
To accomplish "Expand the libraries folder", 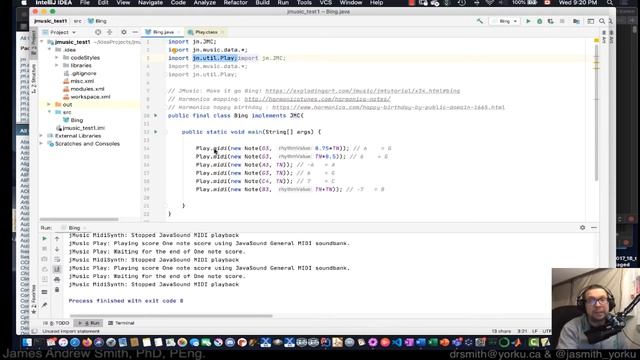I will (x=57, y=65).
